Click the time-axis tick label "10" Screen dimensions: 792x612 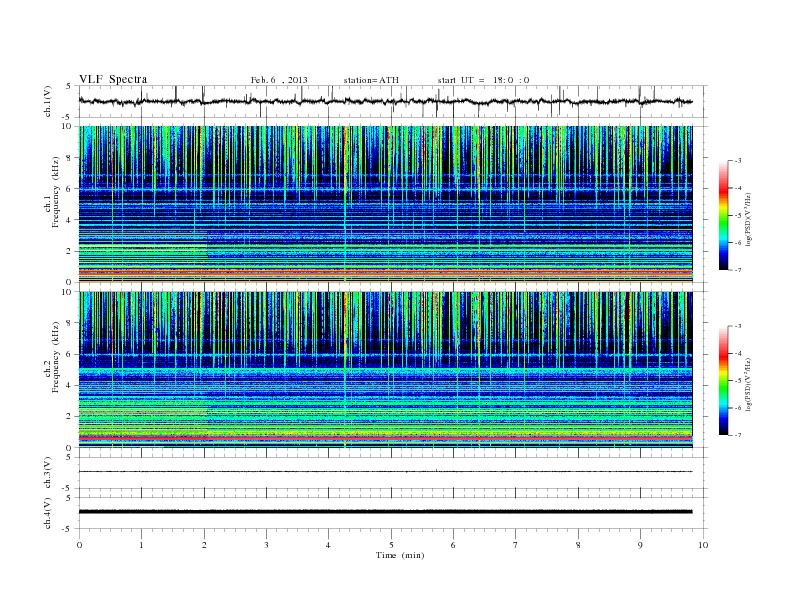coord(703,545)
